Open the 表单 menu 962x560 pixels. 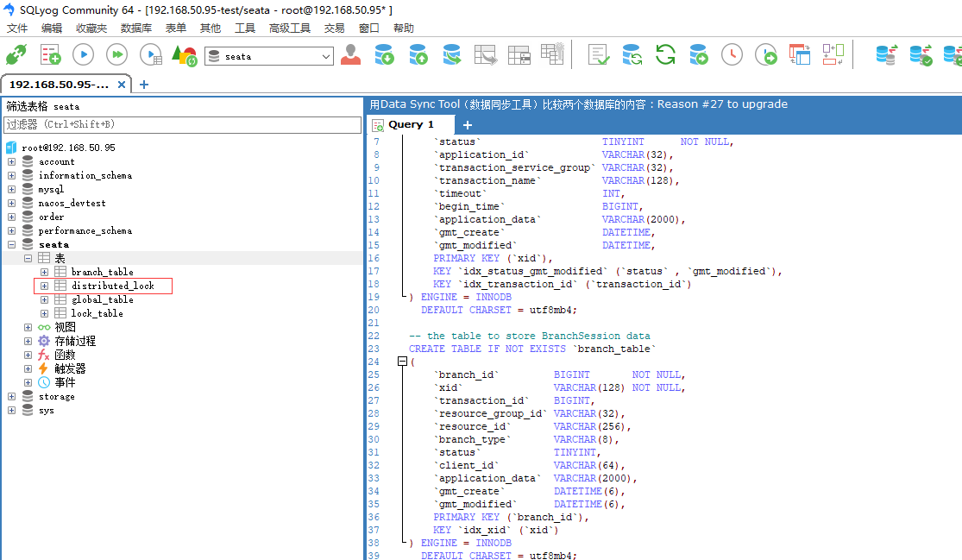coord(175,28)
